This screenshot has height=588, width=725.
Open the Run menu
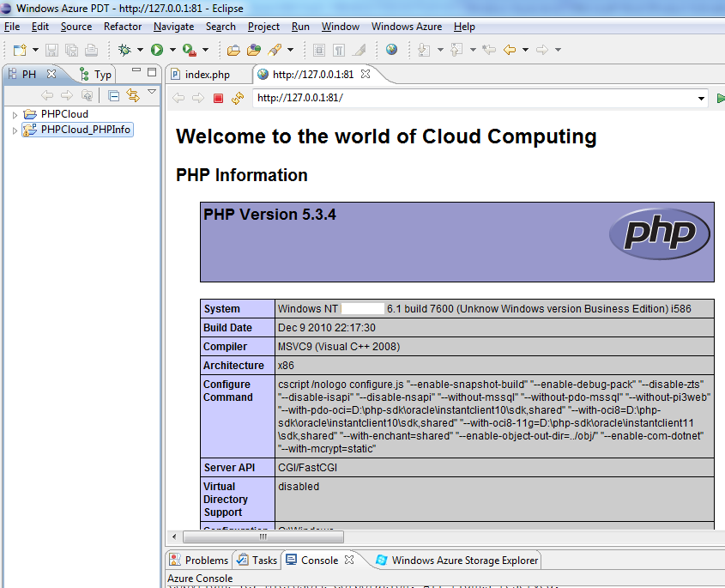click(300, 27)
